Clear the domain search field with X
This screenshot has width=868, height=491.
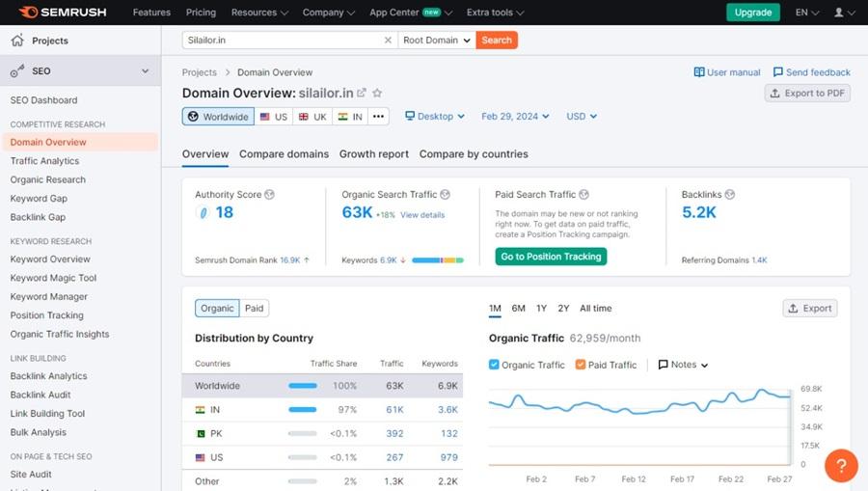tap(388, 40)
